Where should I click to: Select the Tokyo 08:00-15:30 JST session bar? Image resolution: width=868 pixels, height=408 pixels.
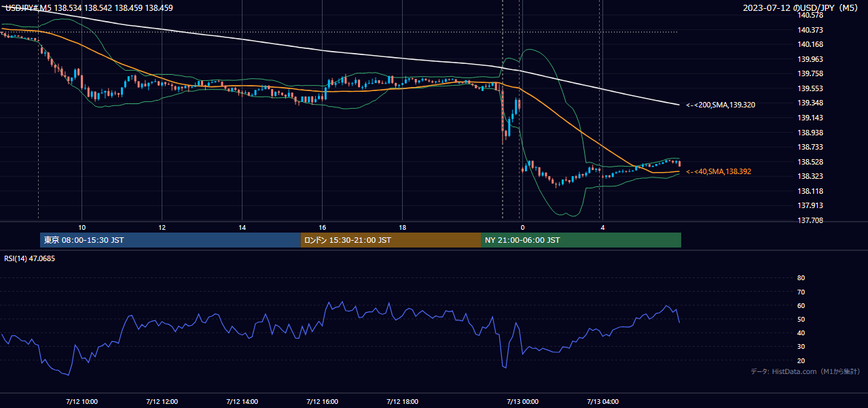coord(170,240)
